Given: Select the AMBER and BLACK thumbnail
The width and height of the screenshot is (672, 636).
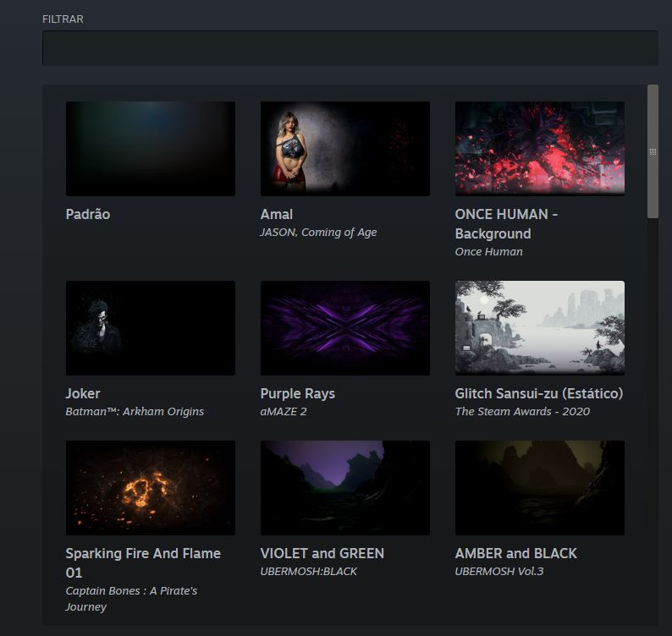Looking at the screenshot, I should pos(540,488).
